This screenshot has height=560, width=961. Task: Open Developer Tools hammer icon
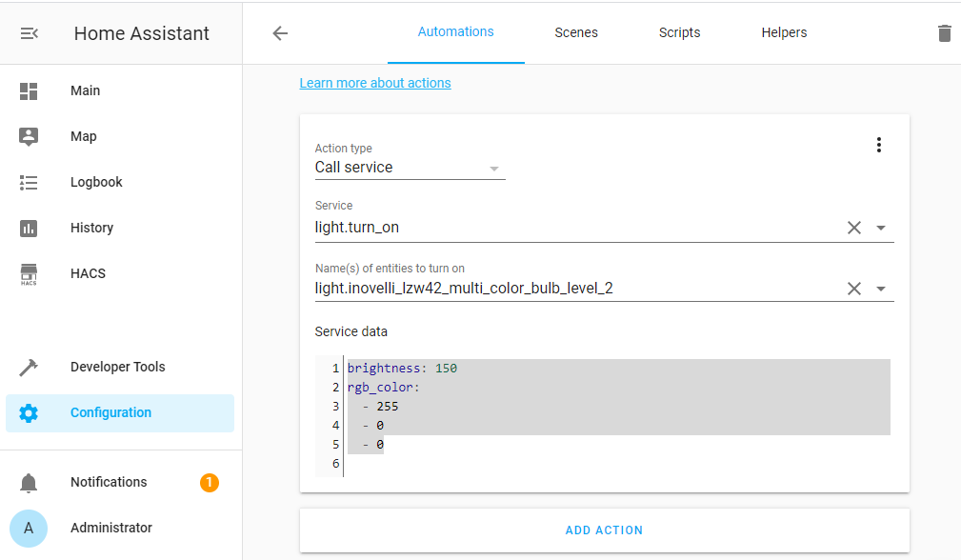[x=29, y=368]
